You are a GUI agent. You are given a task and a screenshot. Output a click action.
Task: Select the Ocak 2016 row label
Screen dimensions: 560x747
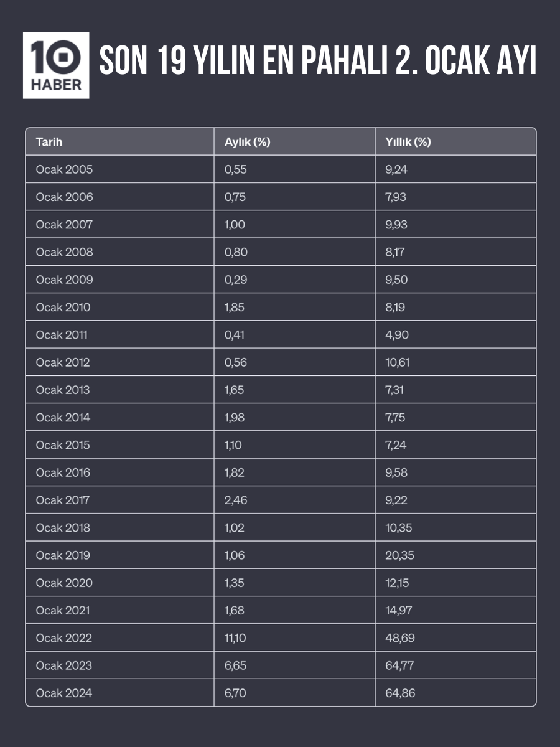(x=63, y=472)
